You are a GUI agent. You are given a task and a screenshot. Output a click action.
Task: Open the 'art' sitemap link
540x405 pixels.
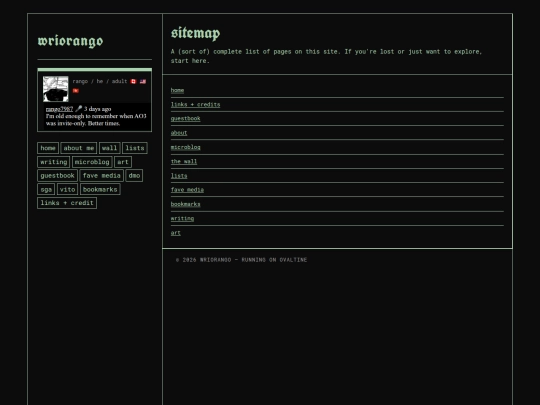(x=176, y=233)
